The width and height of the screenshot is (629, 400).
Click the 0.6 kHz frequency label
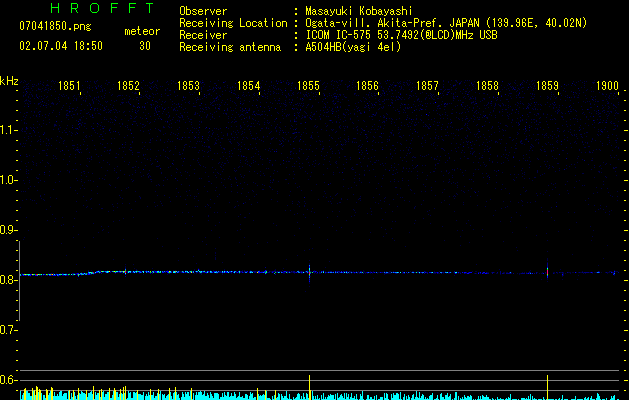(x=7, y=380)
